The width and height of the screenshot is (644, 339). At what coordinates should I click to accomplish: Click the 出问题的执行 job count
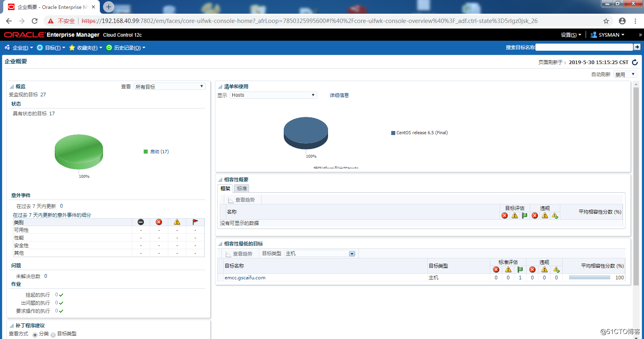(x=57, y=303)
